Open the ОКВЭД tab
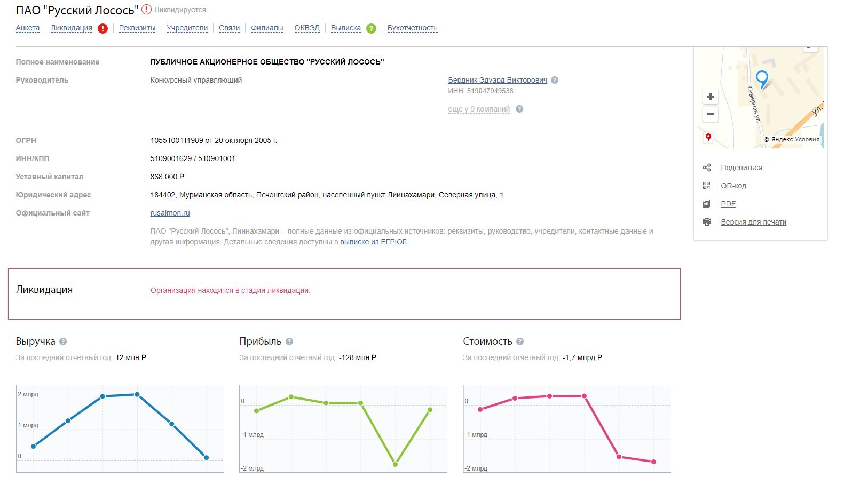The width and height of the screenshot is (868, 477). [x=307, y=28]
